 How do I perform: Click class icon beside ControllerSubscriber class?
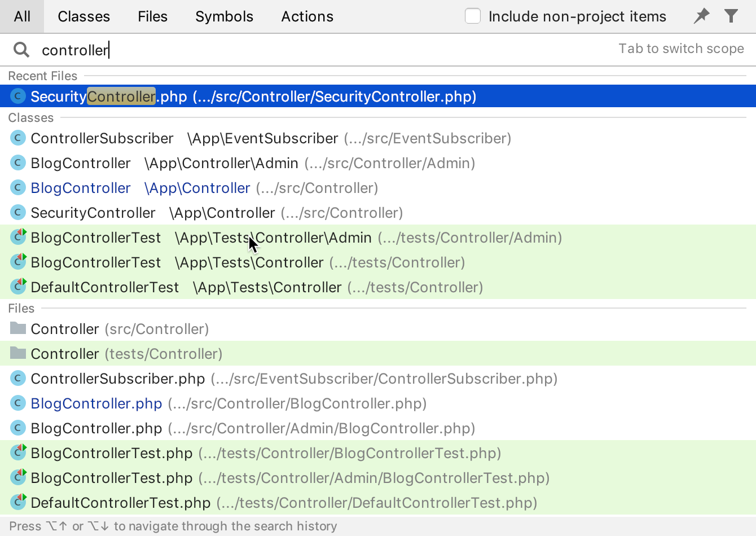[x=18, y=138]
